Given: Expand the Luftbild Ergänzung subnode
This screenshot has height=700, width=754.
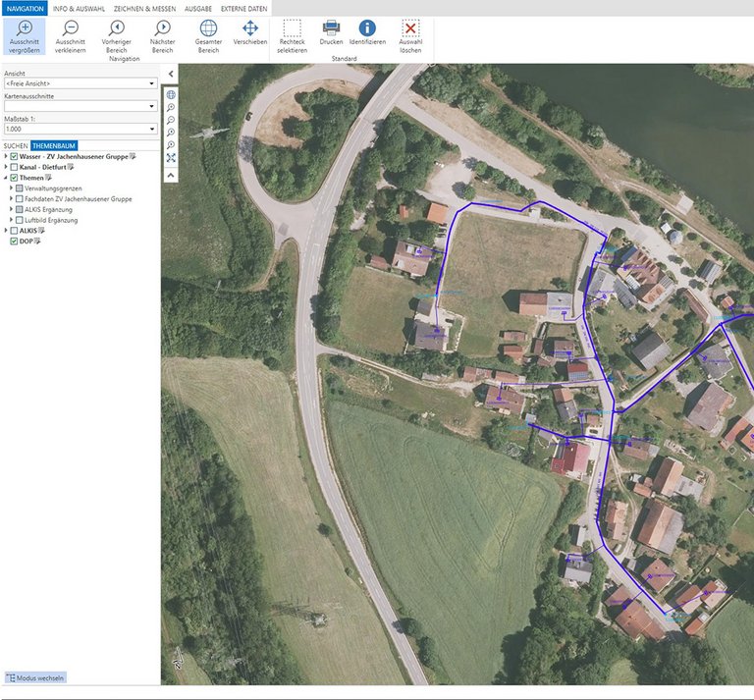Looking at the screenshot, I should (x=11, y=220).
